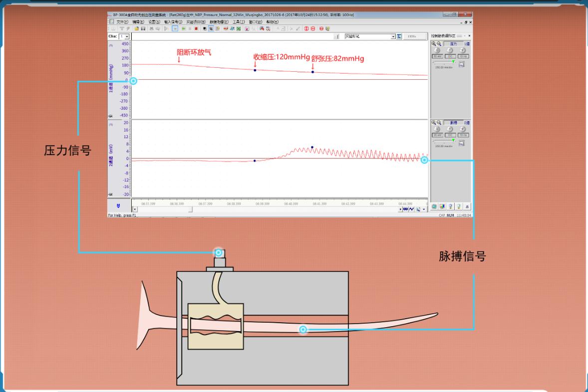Open the 文件(F) menu
Viewport: 588px width, 392px height.
tap(122, 22)
